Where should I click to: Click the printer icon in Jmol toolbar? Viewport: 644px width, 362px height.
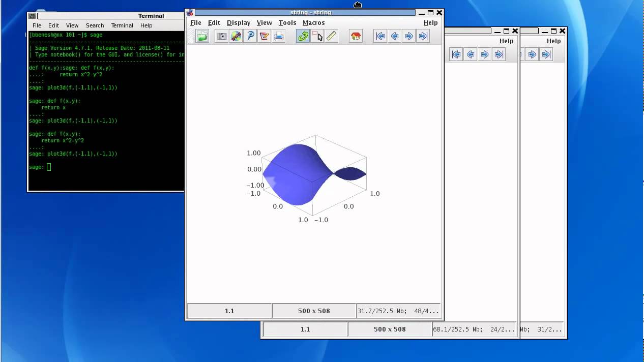pos(278,36)
